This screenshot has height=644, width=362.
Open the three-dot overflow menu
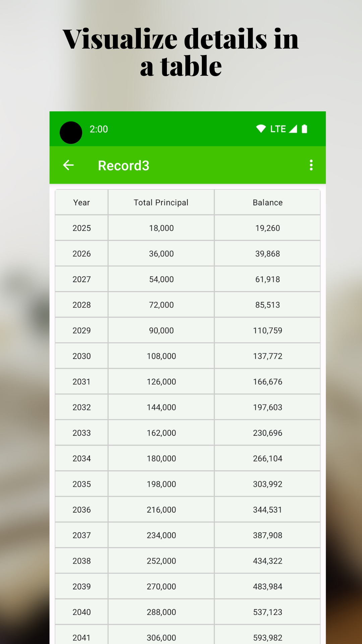[311, 165]
